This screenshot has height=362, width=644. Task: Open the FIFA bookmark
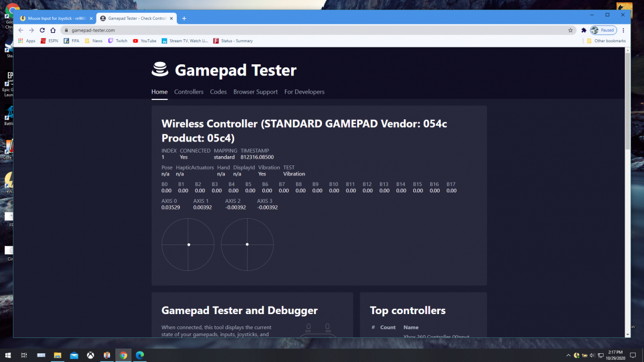click(71, 41)
